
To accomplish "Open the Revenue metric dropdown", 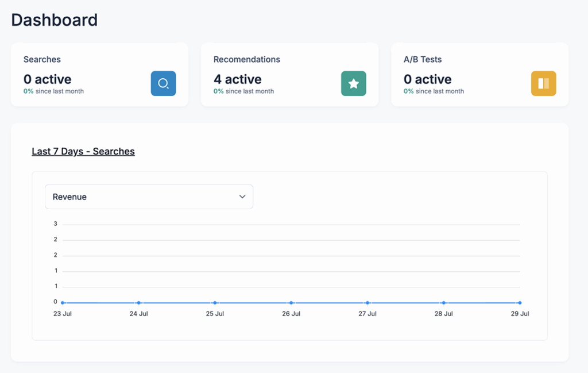I will (x=149, y=197).
